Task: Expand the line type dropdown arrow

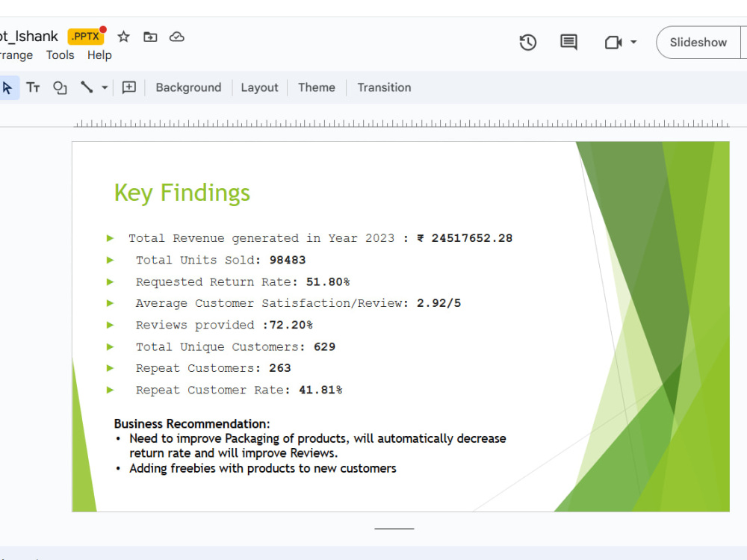Action: tap(105, 87)
